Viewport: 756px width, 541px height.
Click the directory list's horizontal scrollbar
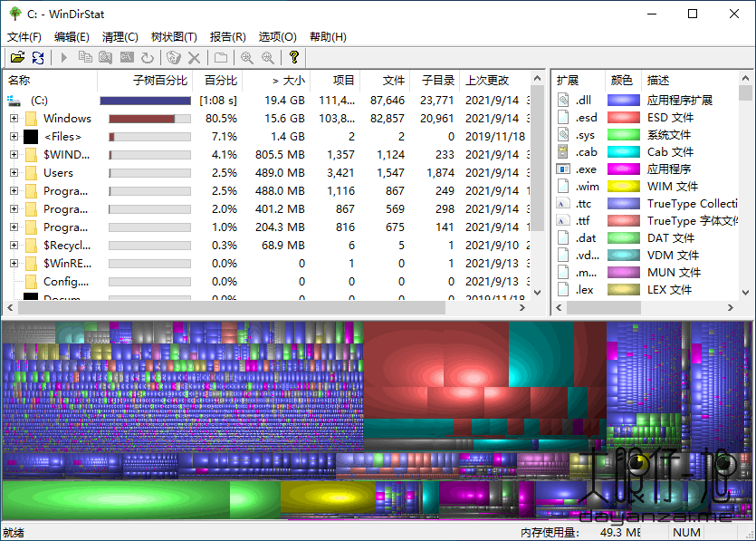coord(267,307)
